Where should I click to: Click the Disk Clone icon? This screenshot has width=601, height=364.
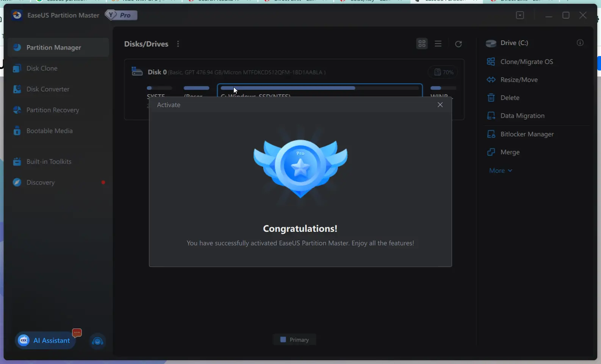(x=17, y=68)
